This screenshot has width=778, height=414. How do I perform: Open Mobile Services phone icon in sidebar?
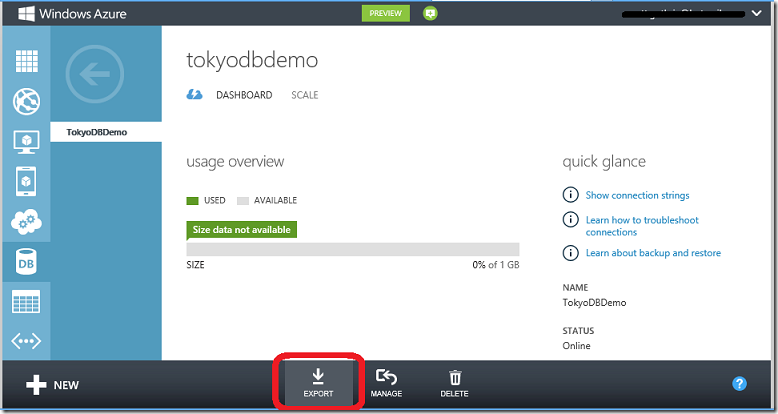tap(26, 181)
